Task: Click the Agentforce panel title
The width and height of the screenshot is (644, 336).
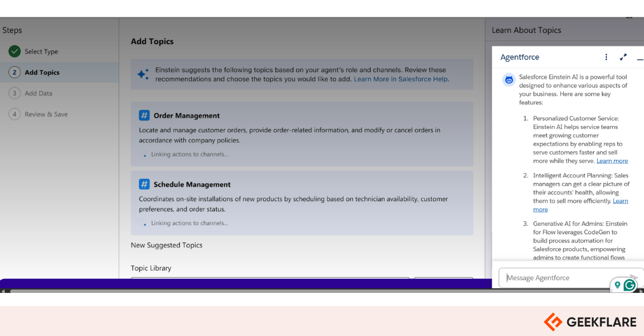Action: click(520, 57)
